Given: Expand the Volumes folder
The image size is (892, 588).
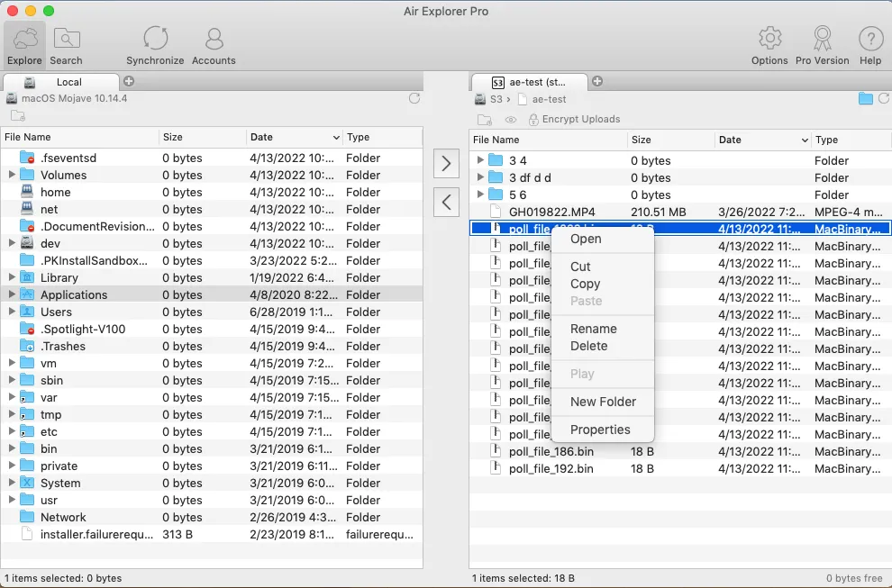Looking at the screenshot, I should pyautogui.click(x=12, y=175).
